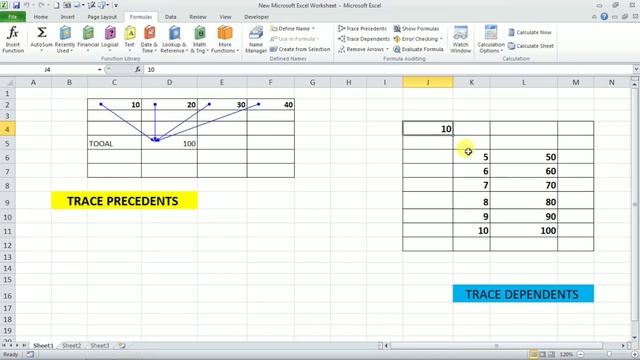Open Logical functions library
Viewport: 640px width, 360px height.
[110, 40]
